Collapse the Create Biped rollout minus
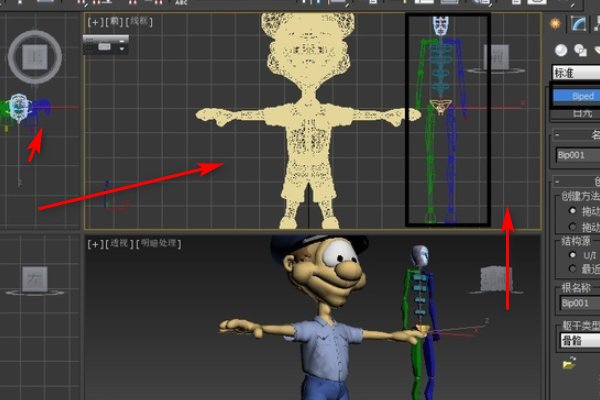600x400 pixels. (x=557, y=181)
